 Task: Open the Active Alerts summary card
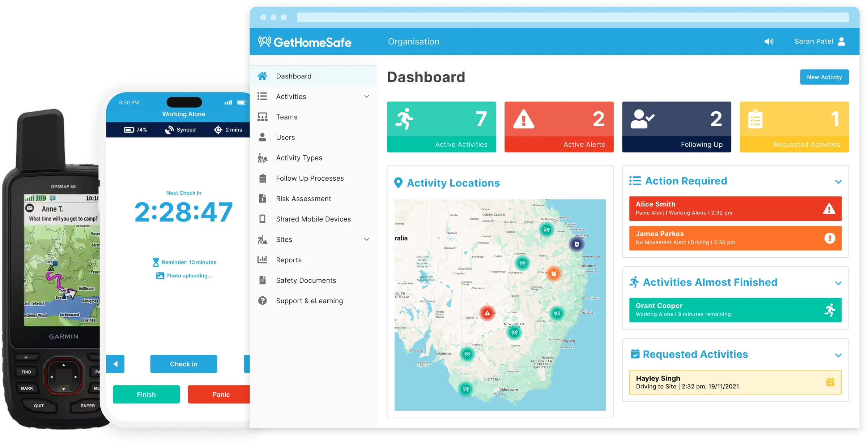coord(558,127)
